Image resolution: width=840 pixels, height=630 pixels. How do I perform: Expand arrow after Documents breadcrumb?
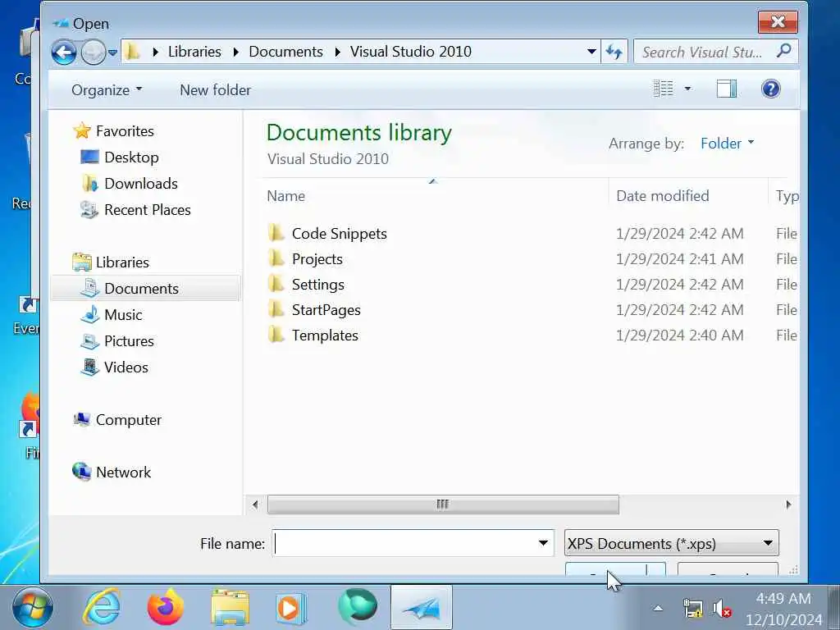337,52
